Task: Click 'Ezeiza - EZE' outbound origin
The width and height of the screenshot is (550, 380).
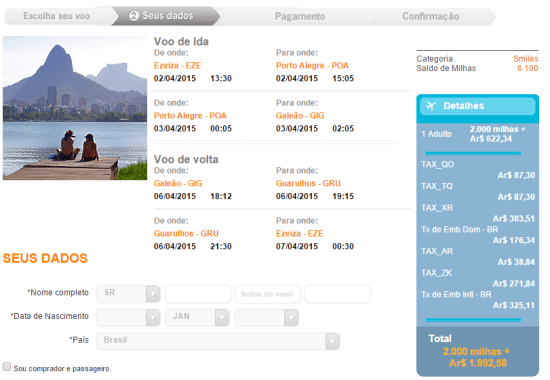Action: coord(177,66)
